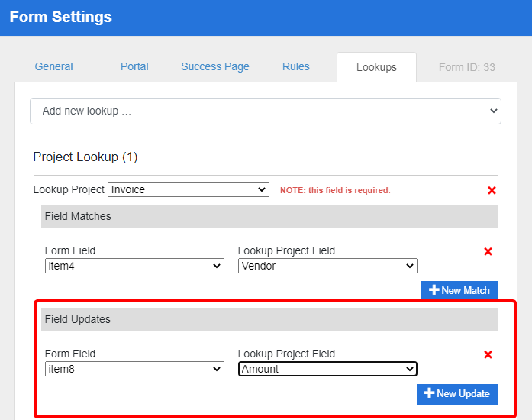Remove the item4 to Vendor field match

[488, 251]
